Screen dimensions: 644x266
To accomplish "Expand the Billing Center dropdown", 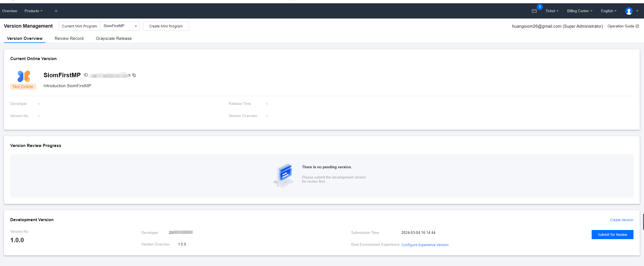I will 579,11.
